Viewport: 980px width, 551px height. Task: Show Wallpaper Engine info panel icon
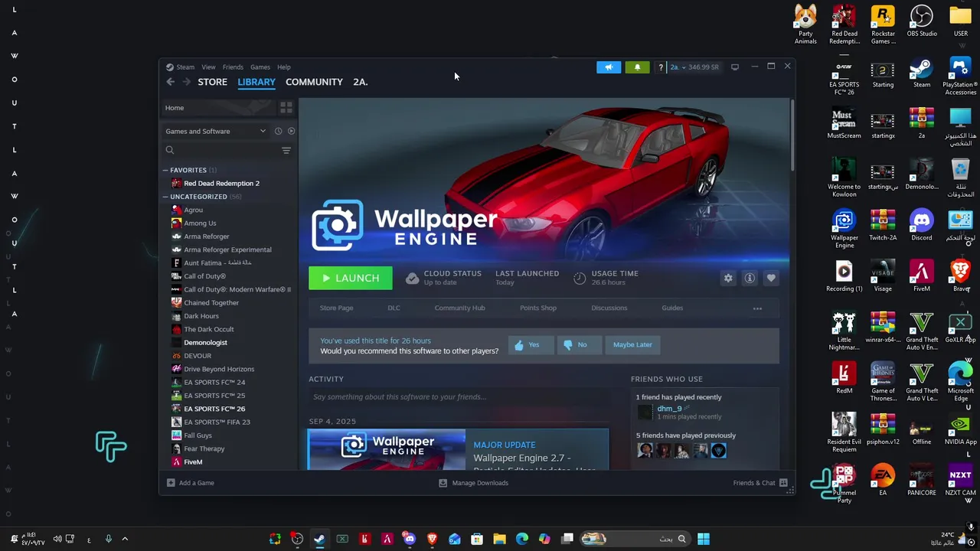750,278
